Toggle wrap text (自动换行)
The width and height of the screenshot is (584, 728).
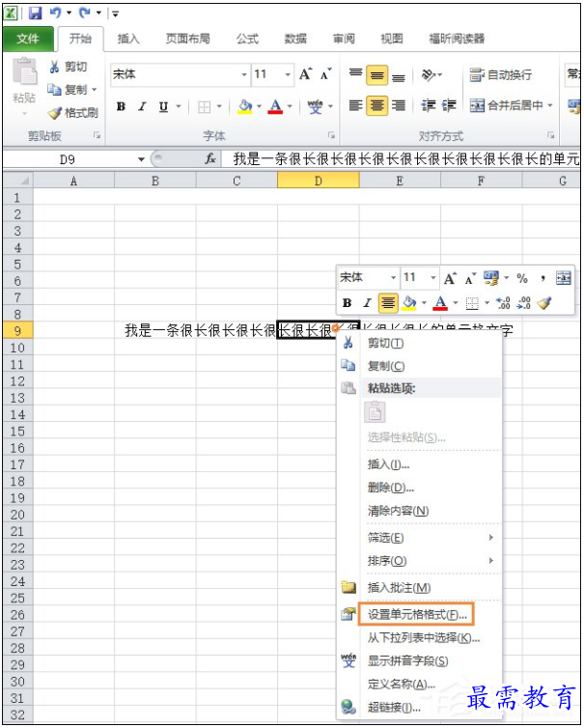click(500, 74)
